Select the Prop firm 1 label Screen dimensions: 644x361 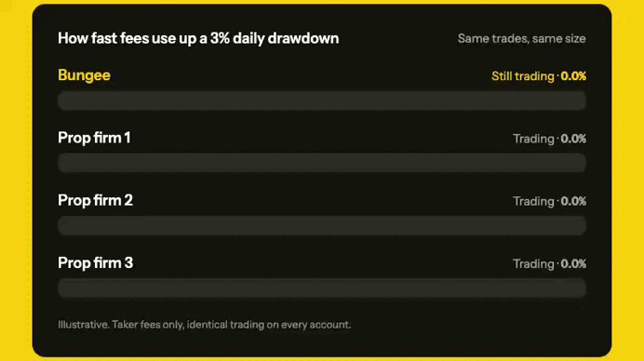[95, 138]
